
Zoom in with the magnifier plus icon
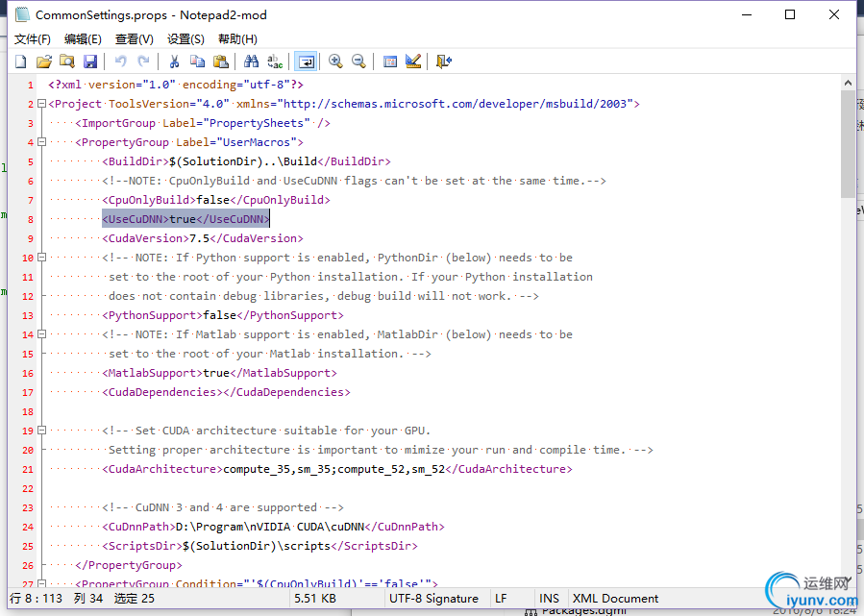point(335,62)
